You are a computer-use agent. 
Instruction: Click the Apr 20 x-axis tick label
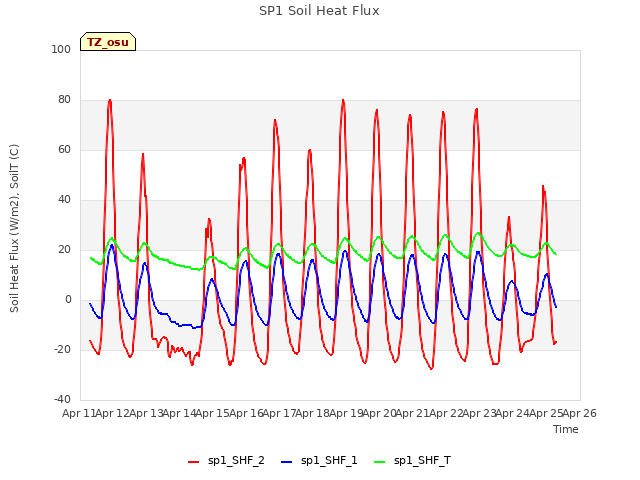(x=380, y=413)
